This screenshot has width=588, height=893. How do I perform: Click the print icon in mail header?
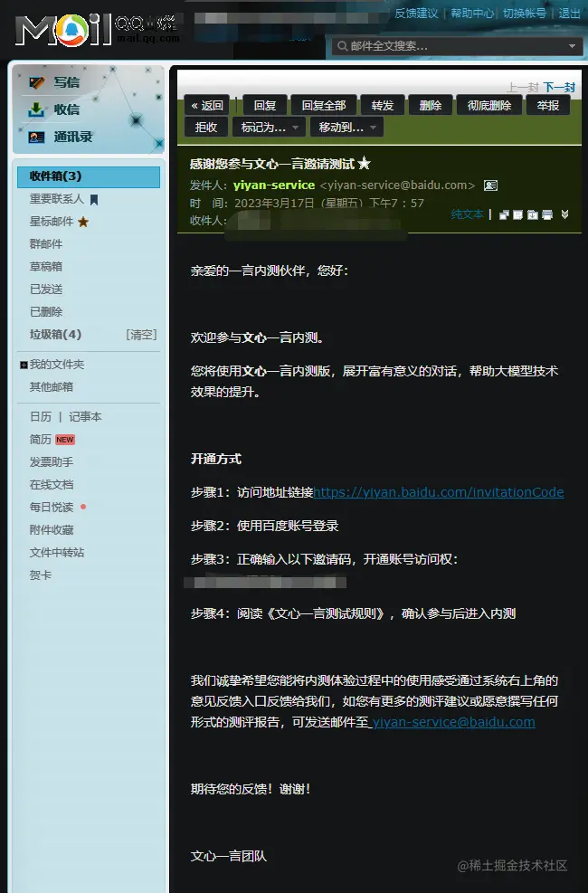[x=547, y=214]
